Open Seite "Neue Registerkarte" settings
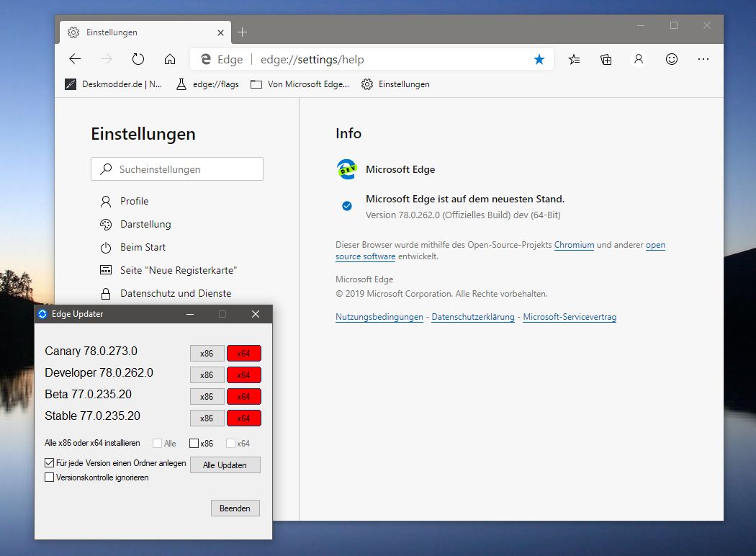This screenshot has height=556, width=756. [x=168, y=271]
